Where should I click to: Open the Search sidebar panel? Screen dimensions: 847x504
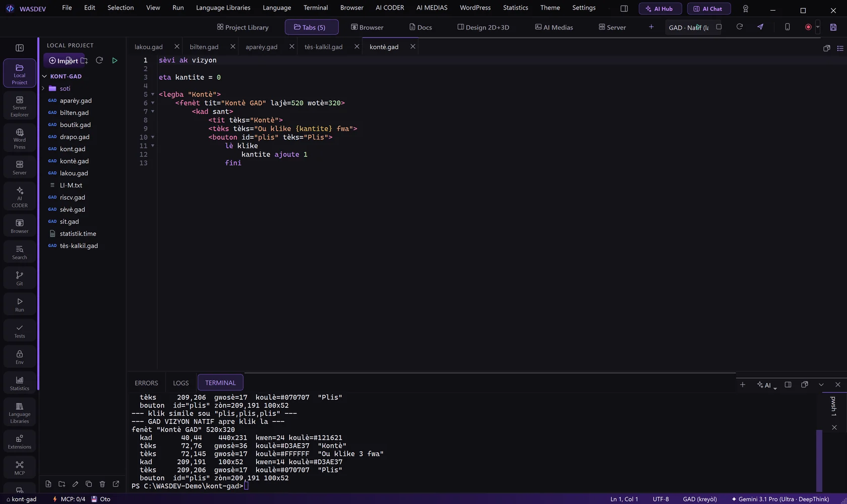click(19, 252)
